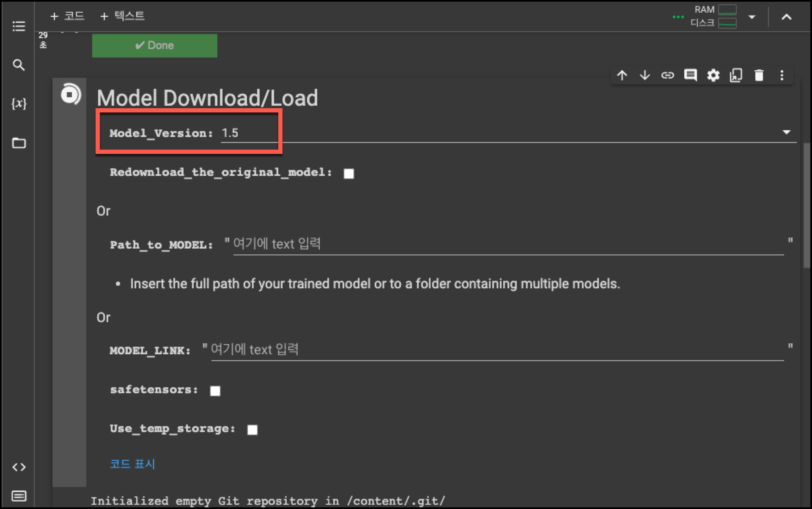The image size is (812, 509).
Task: Expand the Model_Version dropdown arrow
Action: [786, 132]
